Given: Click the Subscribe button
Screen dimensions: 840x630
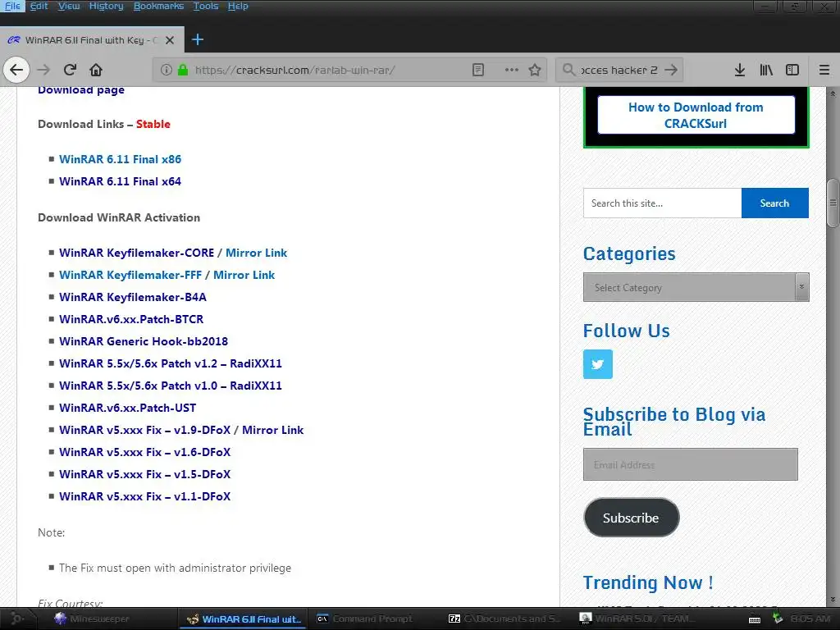Looking at the screenshot, I should 631,518.
